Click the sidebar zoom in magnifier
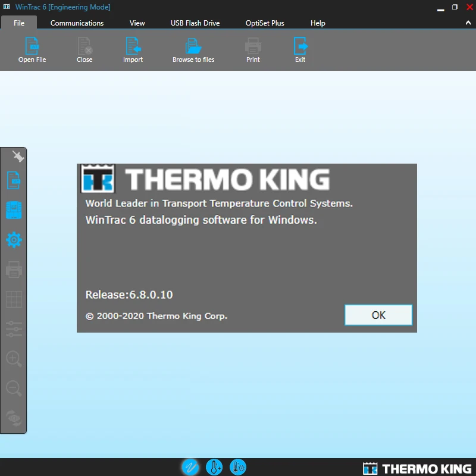The width and height of the screenshot is (476, 476). coord(14,359)
